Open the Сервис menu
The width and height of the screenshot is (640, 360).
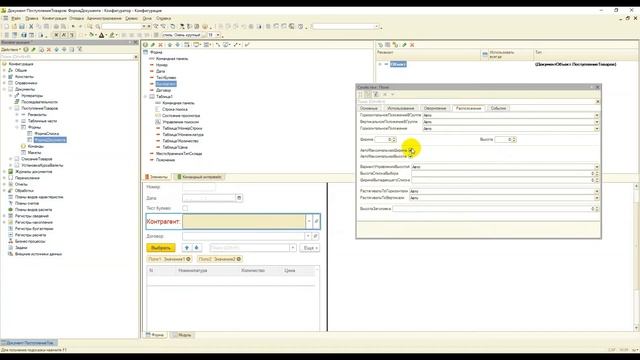[x=131, y=18]
